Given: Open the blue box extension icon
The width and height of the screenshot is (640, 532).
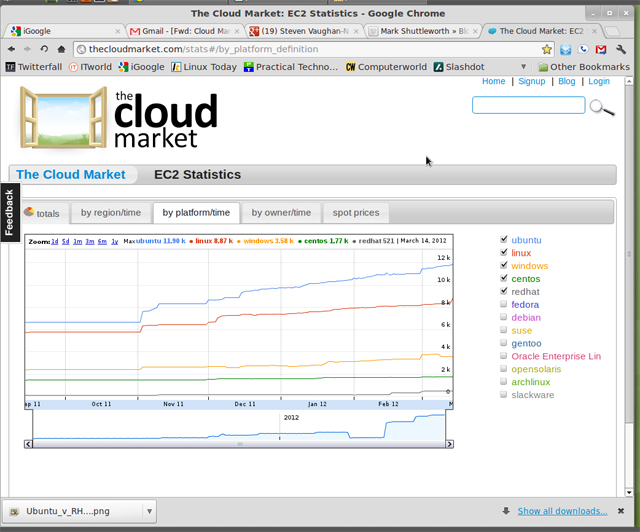Looking at the screenshot, I should (x=565, y=49).
